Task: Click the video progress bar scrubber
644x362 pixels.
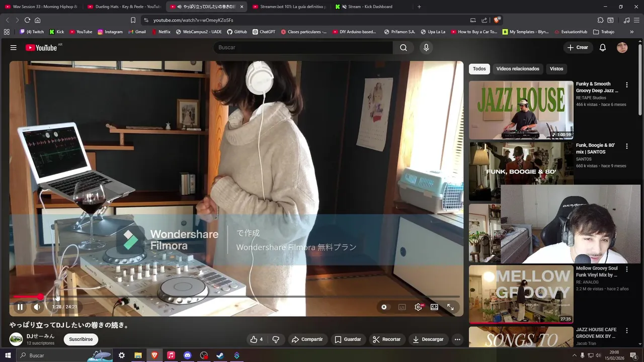Action: [x=40, y=297]
